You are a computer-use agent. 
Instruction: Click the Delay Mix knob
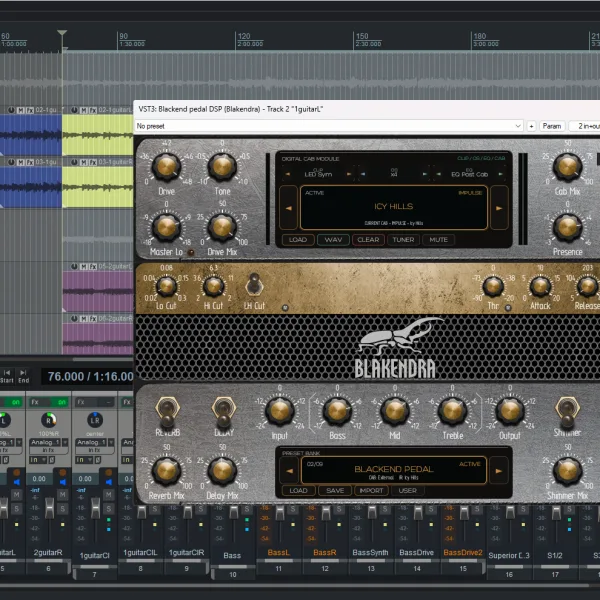222,471
